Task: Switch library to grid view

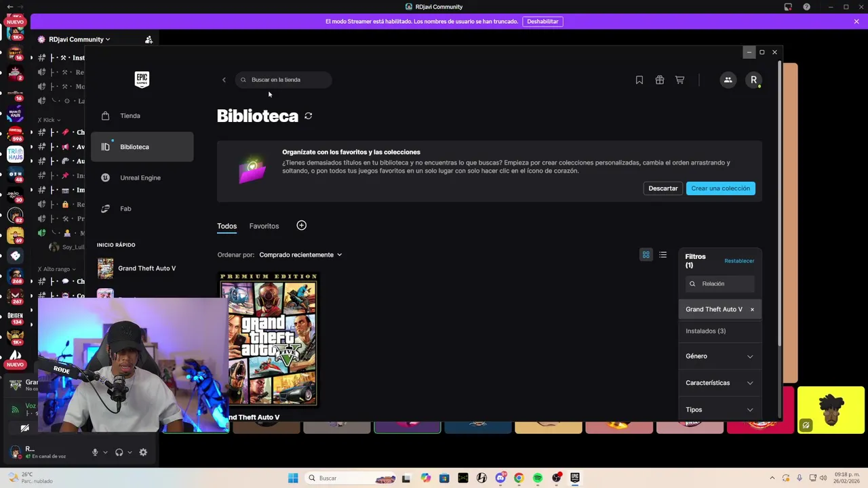Action: click(646, 255)
